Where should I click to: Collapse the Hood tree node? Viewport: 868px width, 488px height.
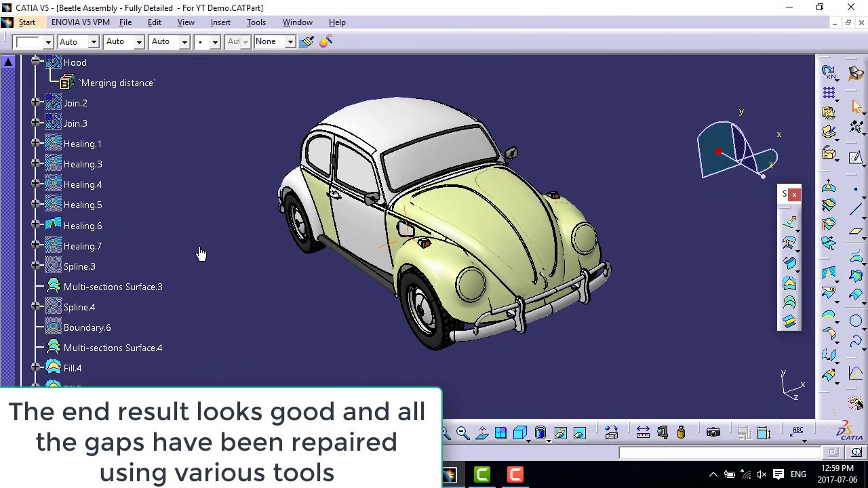[x=35, y=62]
